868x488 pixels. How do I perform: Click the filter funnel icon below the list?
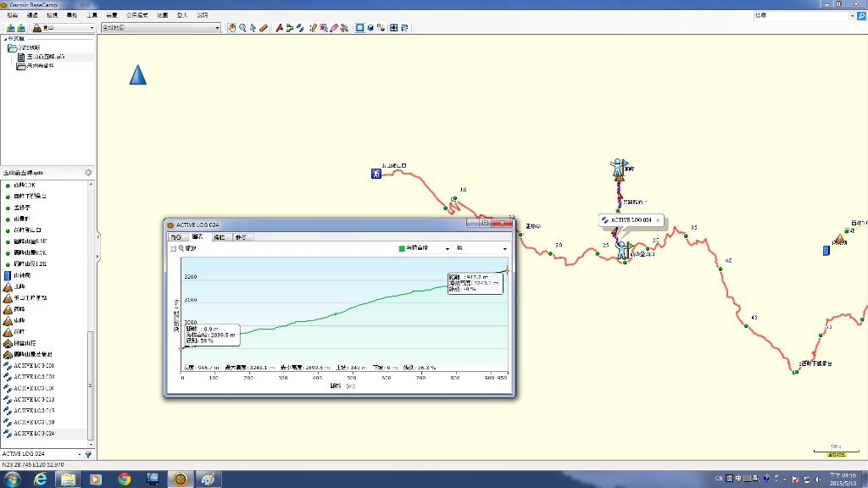88,454
